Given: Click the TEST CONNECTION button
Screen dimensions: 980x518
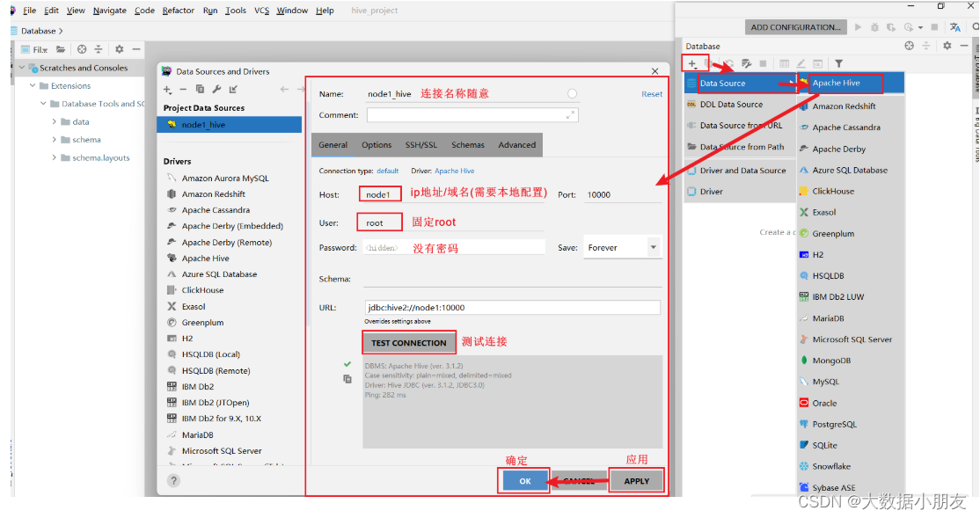Looking at the screenshot, I should coord(409,342).
